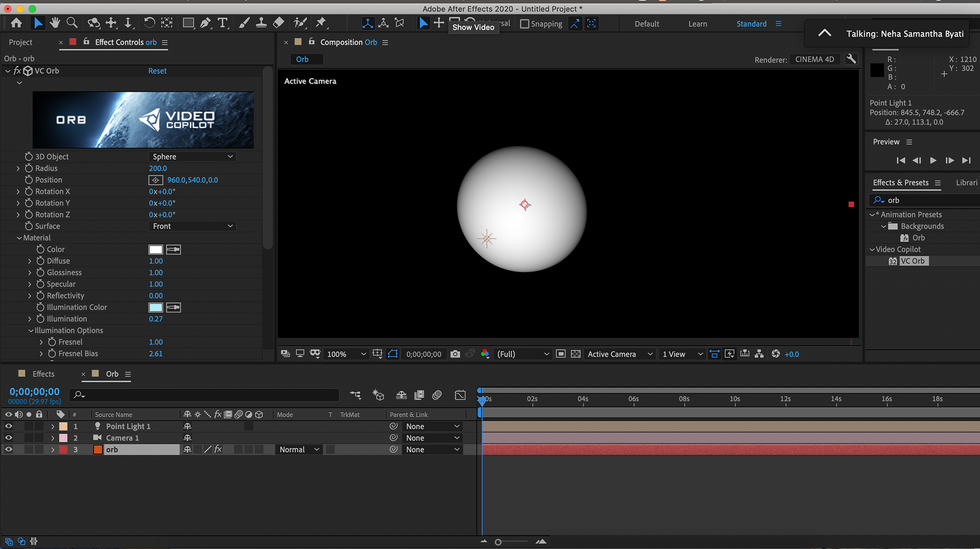This screenshot has height=549, width=980.
Task: Open the 3D Object Sphere dropdown
Action: (x=192, y=157)
